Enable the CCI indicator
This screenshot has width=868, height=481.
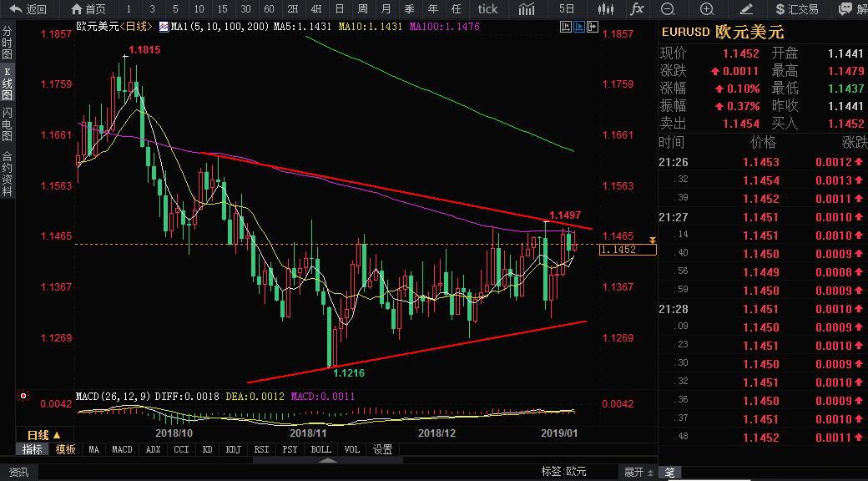click(182, 449)
